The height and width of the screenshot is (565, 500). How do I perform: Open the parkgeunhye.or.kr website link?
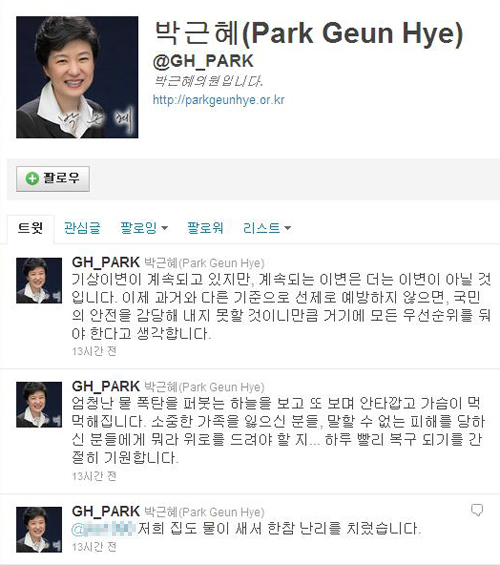pyautogui.click(x=219, y=99)
